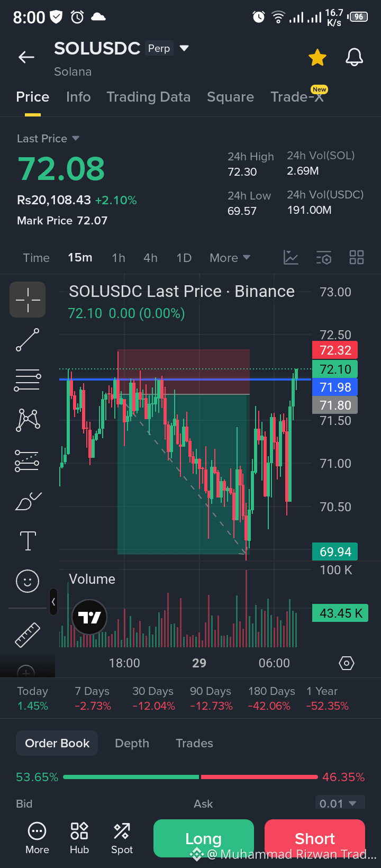Click the Perp contract badge

point(159,48)
